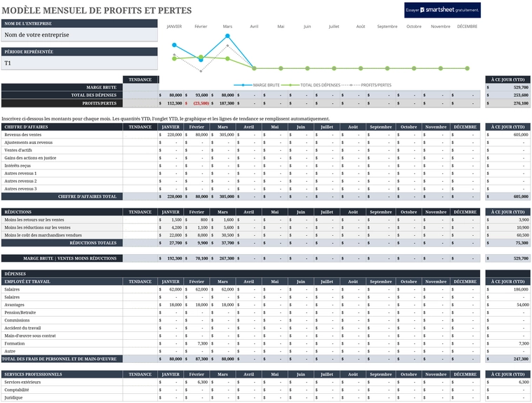Image resolution: width=532 pixels, height=403 pixels.
Task: Select Formation February value 7,300
Action: 197,343
